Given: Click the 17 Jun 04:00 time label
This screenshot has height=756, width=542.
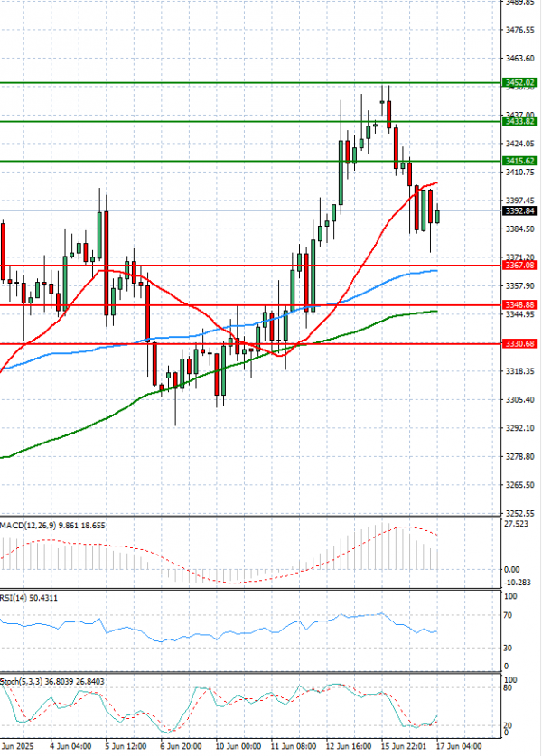Looking at the screenshot, I should (x=459, y=746).
